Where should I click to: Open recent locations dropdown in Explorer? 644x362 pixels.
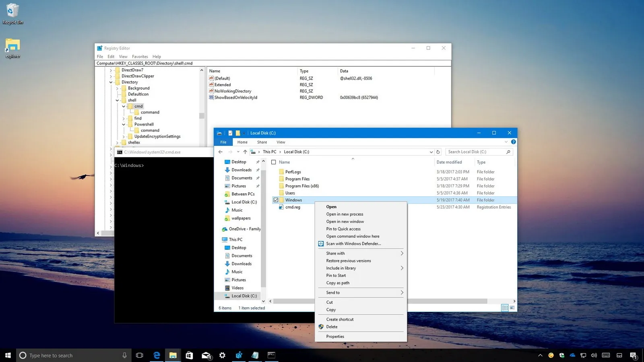pyautogui.click(x=238, y=152)
